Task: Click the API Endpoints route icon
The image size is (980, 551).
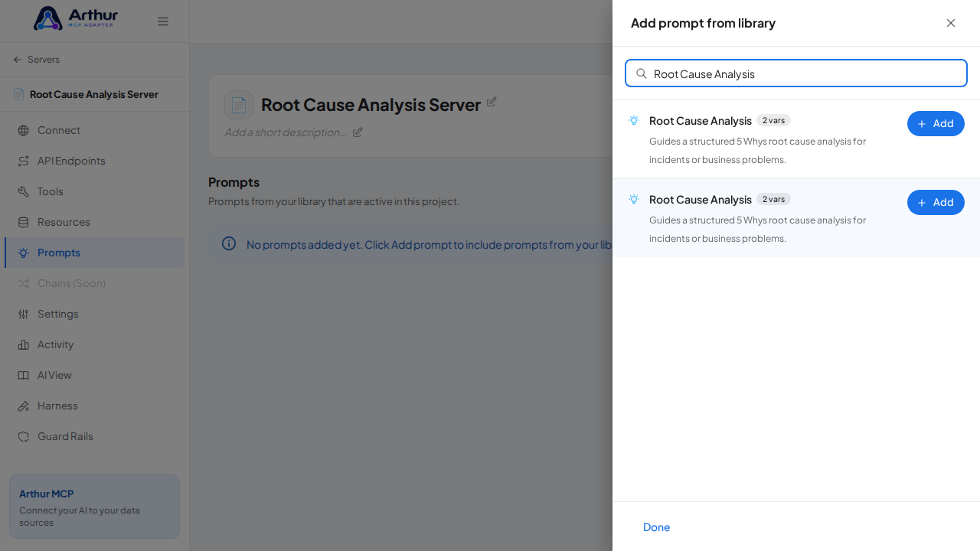Action: [24, 161]
